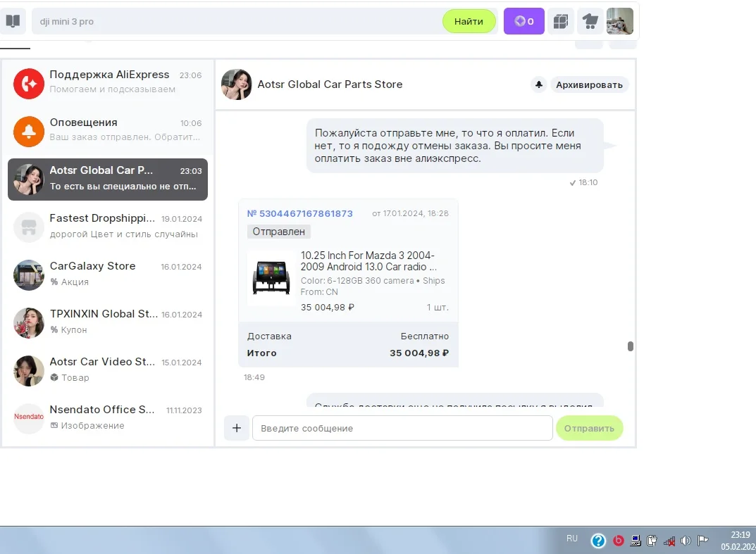Viewport: 756px width, 554px height.
Task: Open the shopping cart icon
Action: [590, 21]
